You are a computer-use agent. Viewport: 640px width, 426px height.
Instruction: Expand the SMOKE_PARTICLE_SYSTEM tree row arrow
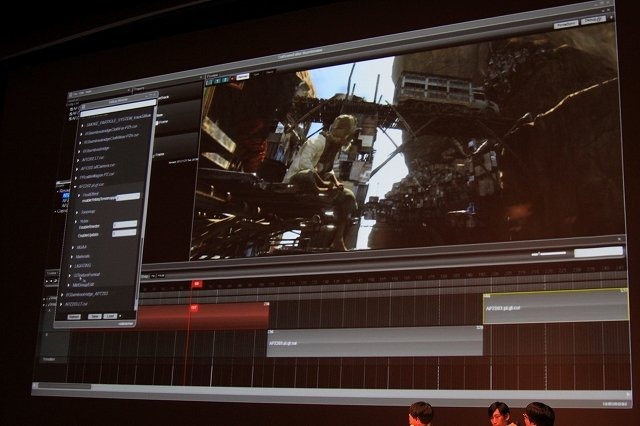(82, 126)
